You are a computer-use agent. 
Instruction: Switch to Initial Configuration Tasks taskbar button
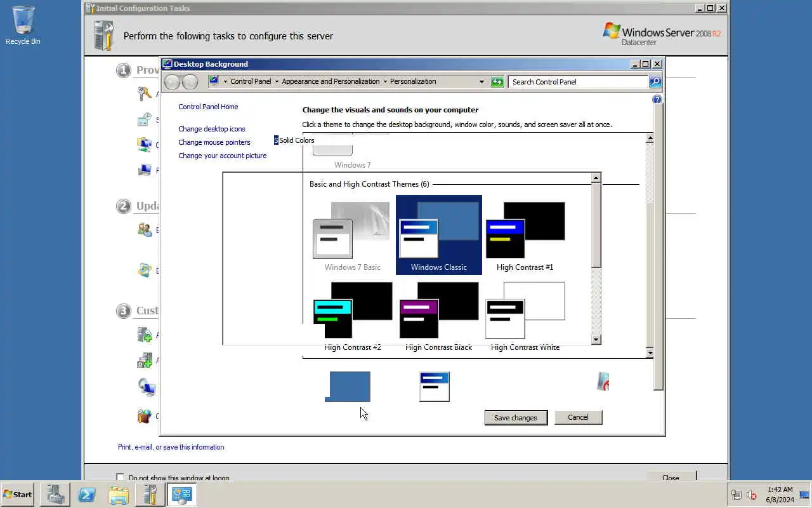pyautogui.click(x=150, y=494)
